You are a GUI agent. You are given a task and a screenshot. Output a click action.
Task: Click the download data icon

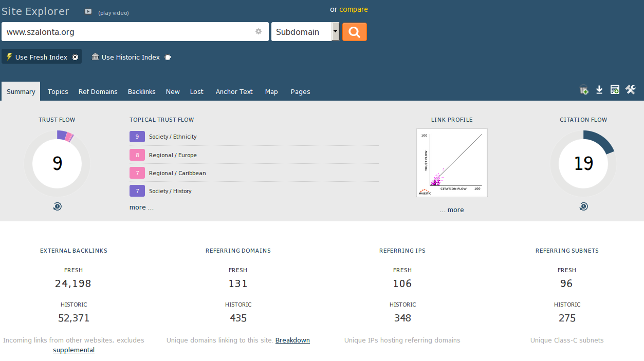599,90
